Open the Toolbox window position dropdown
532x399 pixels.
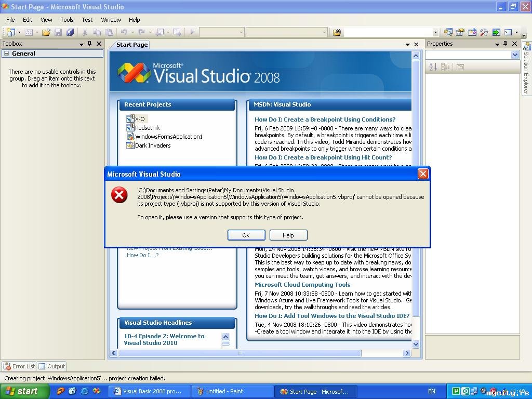82,44
